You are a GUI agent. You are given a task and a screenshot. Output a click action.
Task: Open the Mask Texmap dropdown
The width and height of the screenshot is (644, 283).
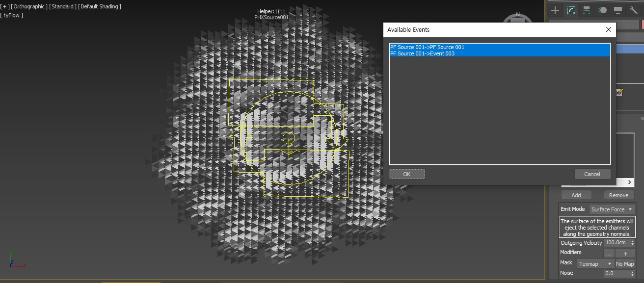pyautogui.click(x=594, y=264)
